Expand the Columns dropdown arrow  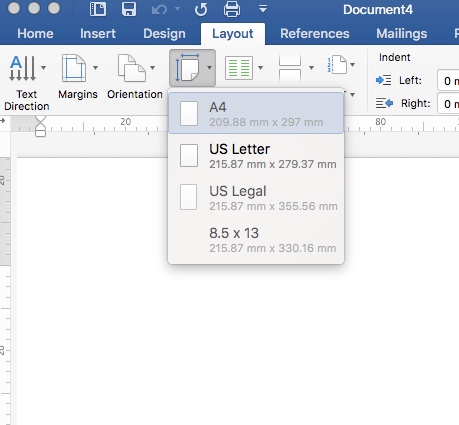click(260, 68)
